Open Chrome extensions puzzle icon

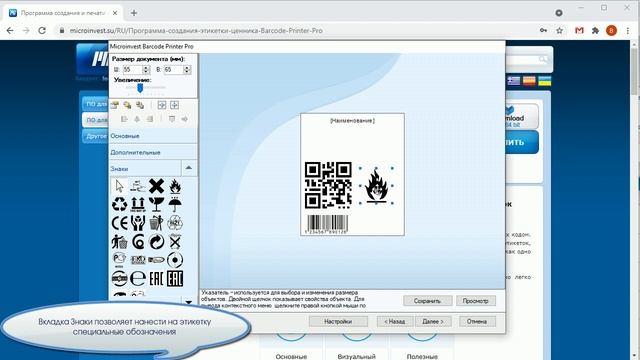(x=596, y=31)
